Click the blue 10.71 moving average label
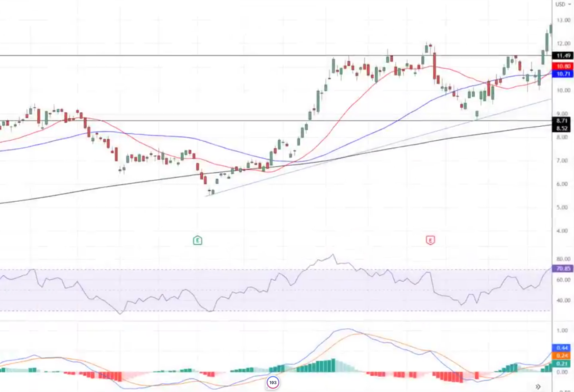The height and width of the screenshot is (392, 574). [x=563, y=74]
